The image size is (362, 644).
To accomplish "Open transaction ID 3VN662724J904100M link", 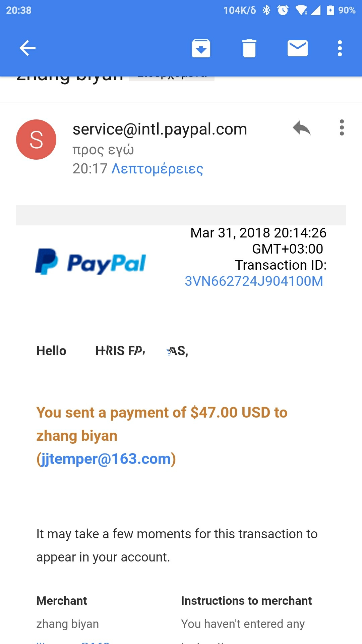I will tap(254, 281).
